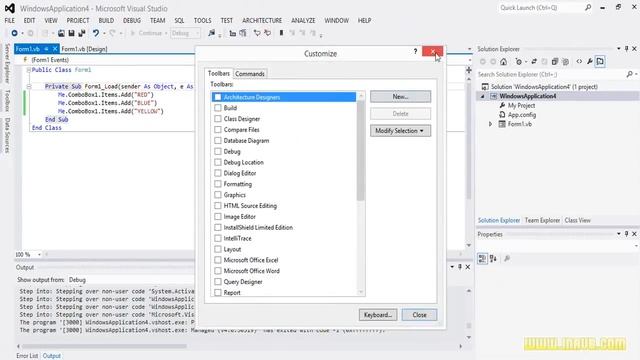
Task: Click the Customize dialog help question mark
Action: (x=415, y=51)
